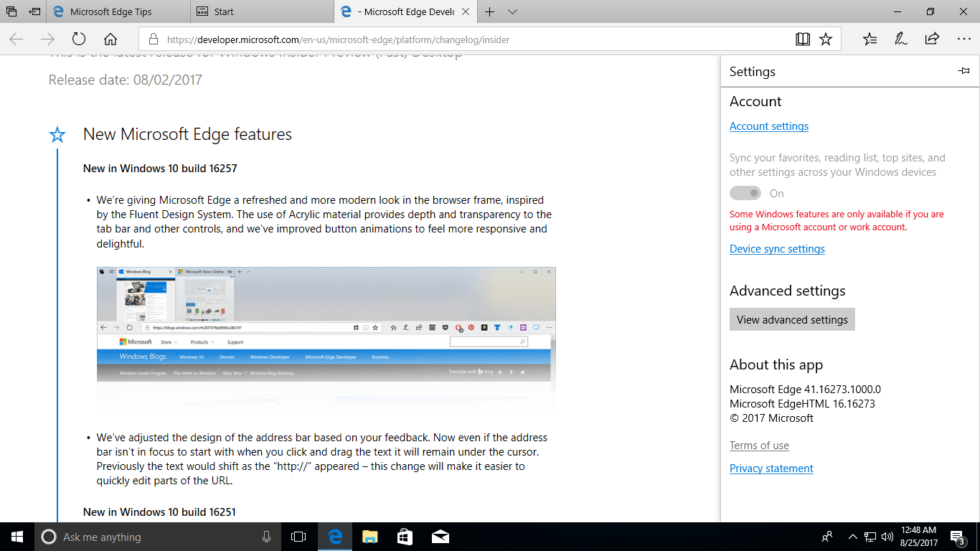Click the volume speaker icon

[887, 537]
